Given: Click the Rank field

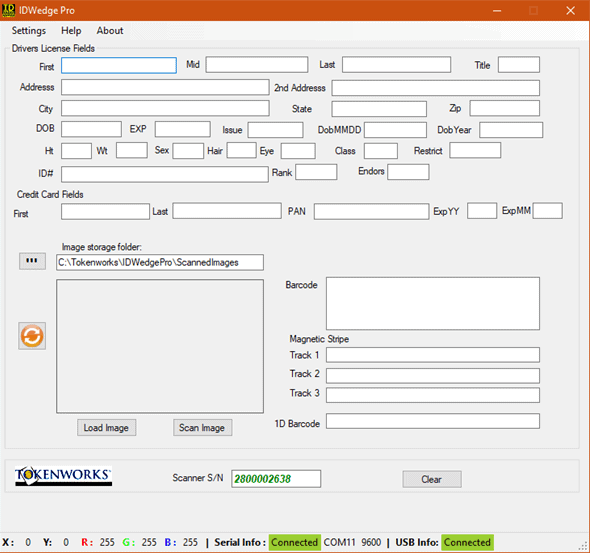Looking at the screenshot, I should (x=316, y=172).
